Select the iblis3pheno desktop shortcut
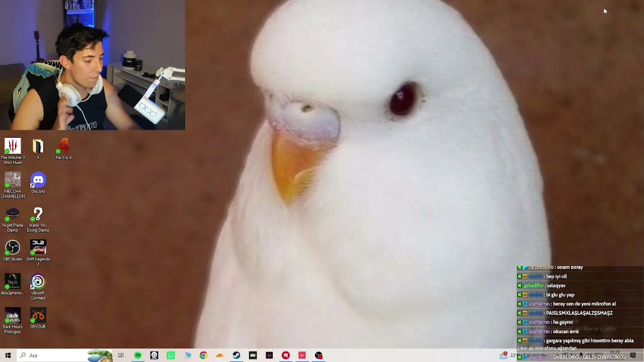Viewport: 644px width, 362px height. pyautogui.click(x=13, y=285)
